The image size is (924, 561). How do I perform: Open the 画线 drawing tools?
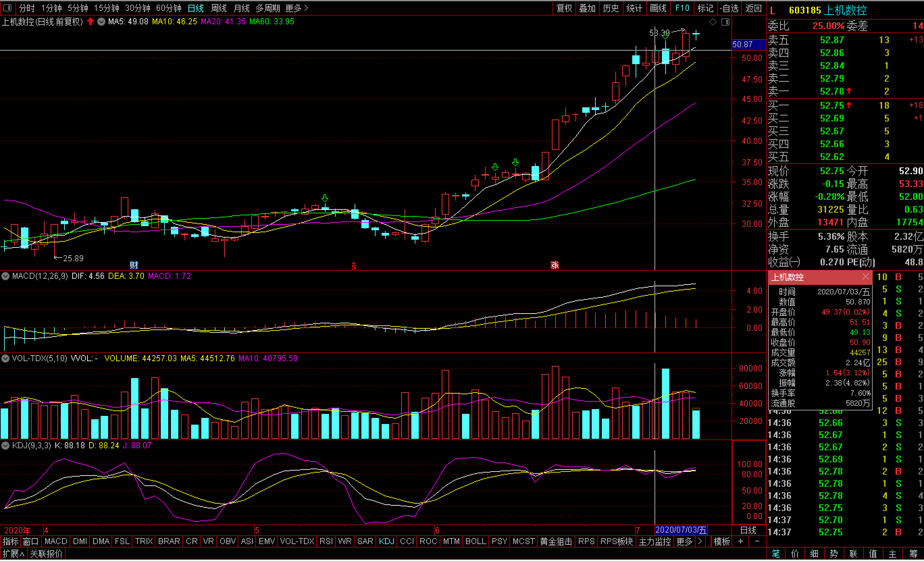click(658, 8)
